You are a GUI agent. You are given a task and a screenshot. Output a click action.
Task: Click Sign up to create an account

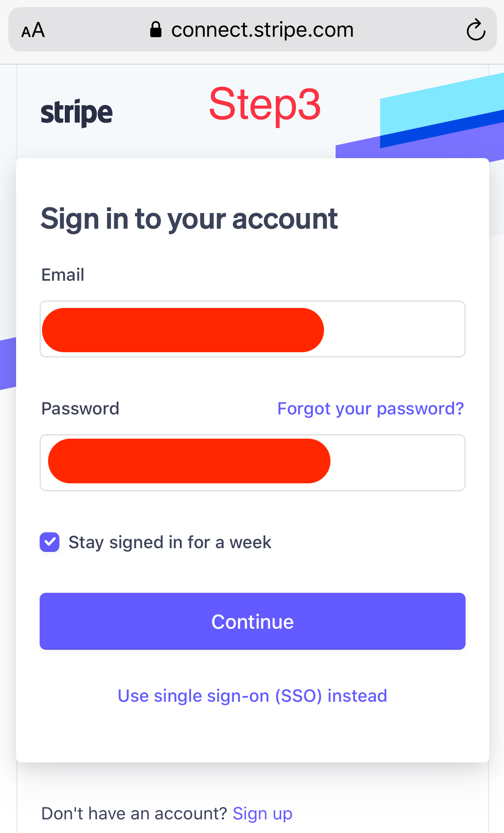(x=263, y=813)
